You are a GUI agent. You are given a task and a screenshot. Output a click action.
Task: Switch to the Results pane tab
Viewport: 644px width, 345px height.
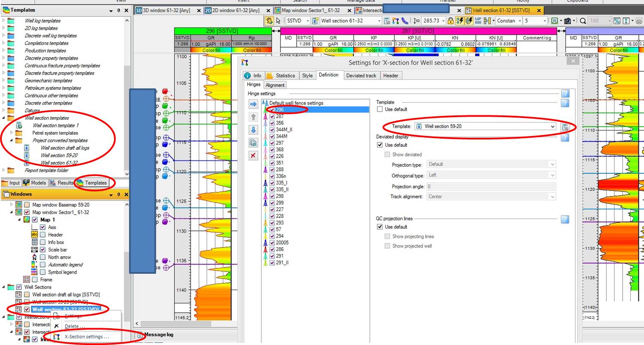pyautogui.click(x=61, y=183)
